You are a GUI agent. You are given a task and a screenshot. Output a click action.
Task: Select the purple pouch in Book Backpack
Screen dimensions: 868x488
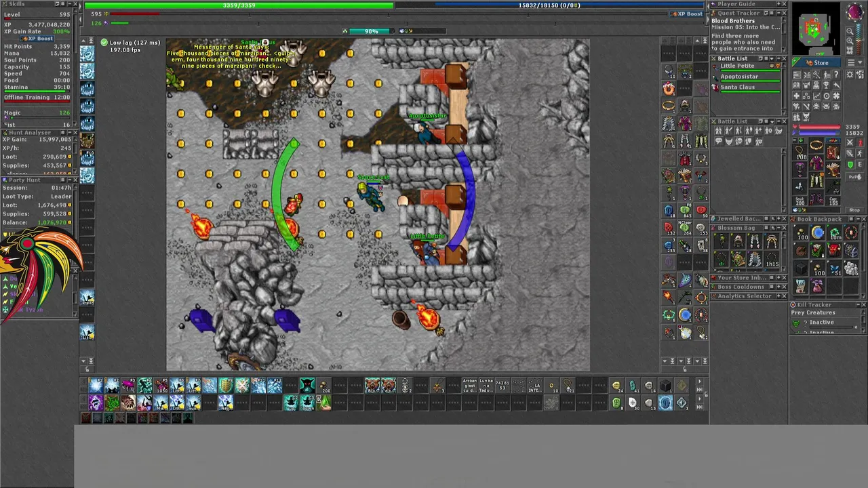818,285
